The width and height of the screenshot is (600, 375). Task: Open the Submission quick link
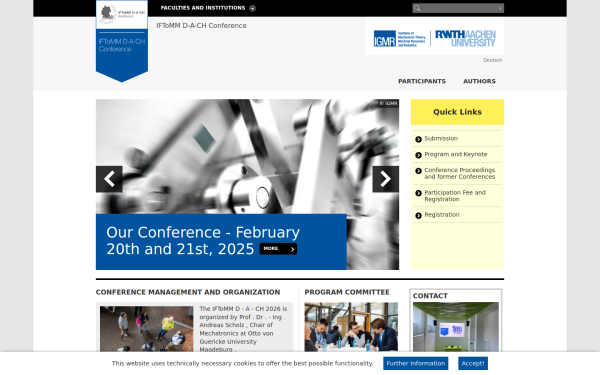click(441, 139)
